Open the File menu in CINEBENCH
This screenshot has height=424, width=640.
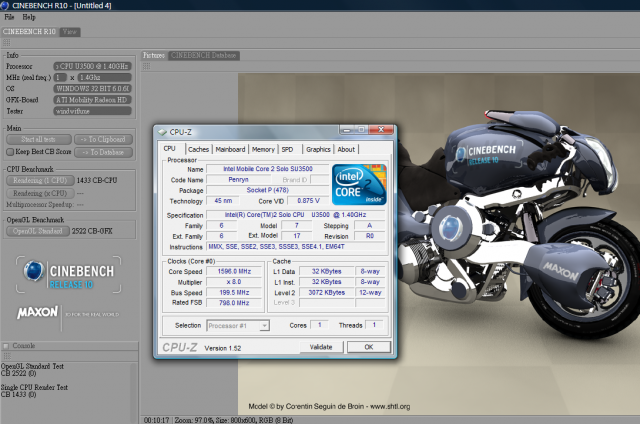click(x=9, y=17)
